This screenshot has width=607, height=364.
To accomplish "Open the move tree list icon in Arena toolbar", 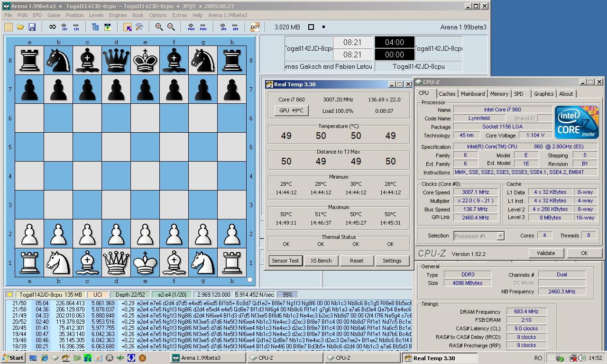I will click(95, 27).
